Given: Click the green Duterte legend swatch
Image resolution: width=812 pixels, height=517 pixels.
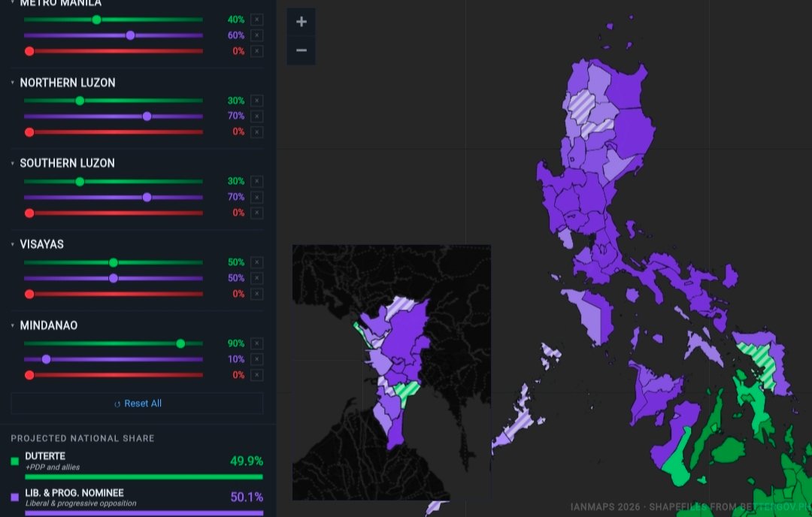Looking at the screenshot, I should [x=14, y=461].
